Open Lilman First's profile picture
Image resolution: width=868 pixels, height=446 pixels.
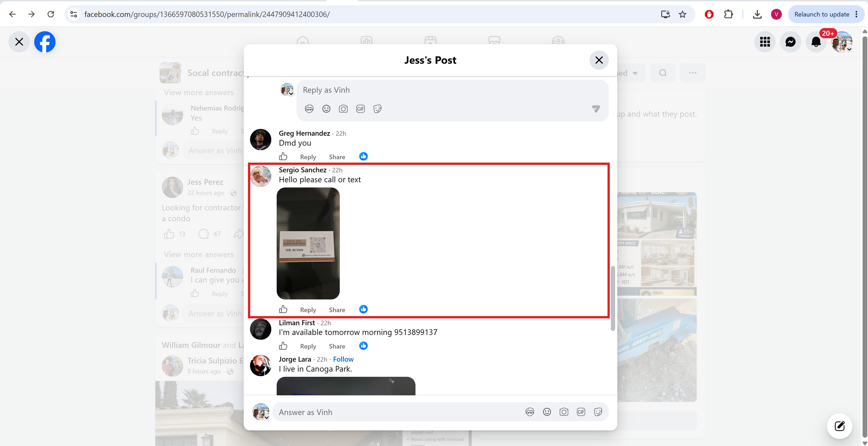pos(260,329)
